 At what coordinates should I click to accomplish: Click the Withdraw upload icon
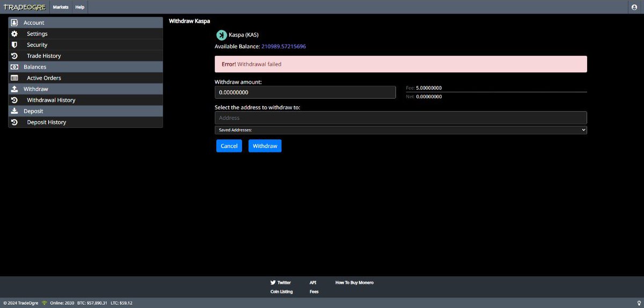14,89
